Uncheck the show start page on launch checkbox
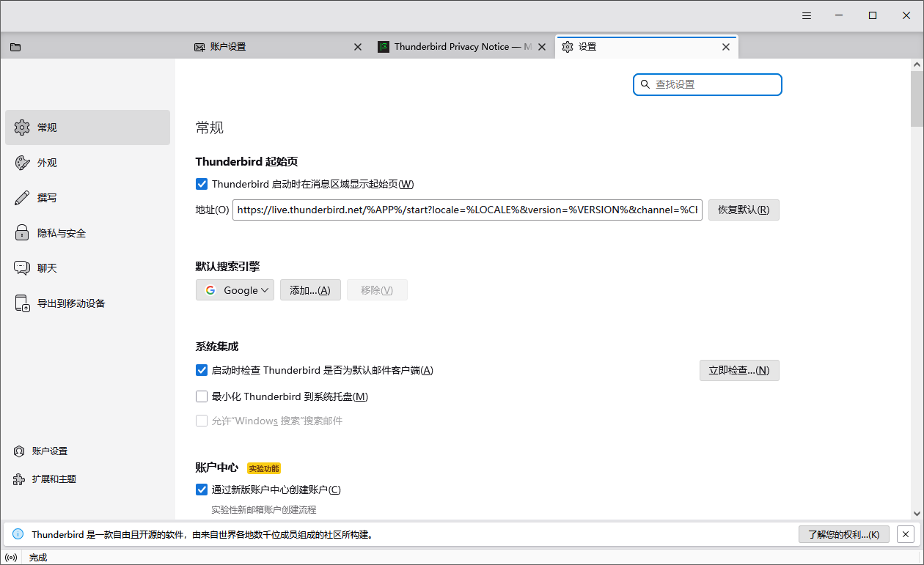924x565 pixels. pos(202,184)
